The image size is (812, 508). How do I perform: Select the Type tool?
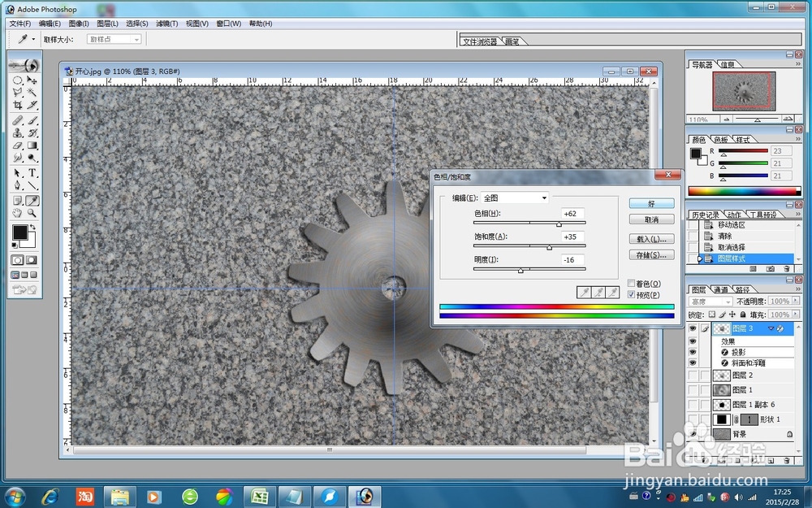(x=32, y=173)
